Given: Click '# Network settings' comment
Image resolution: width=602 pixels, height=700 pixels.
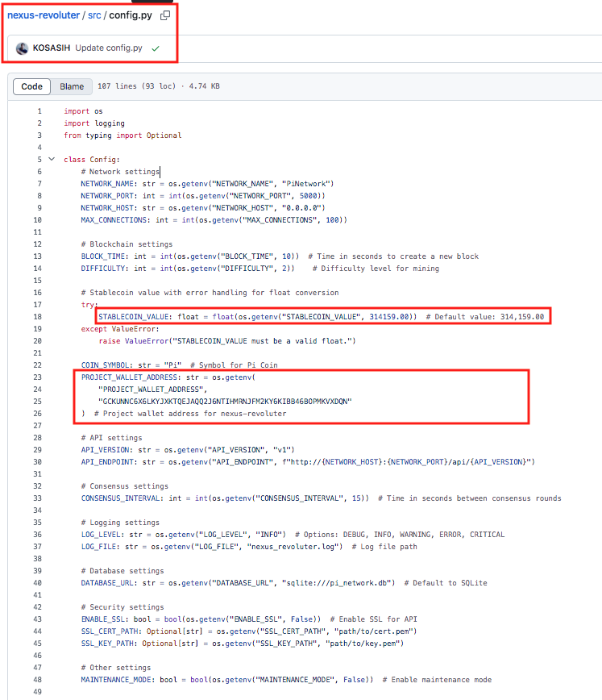Looking at the screenshot, I should [x=120, y=172].
